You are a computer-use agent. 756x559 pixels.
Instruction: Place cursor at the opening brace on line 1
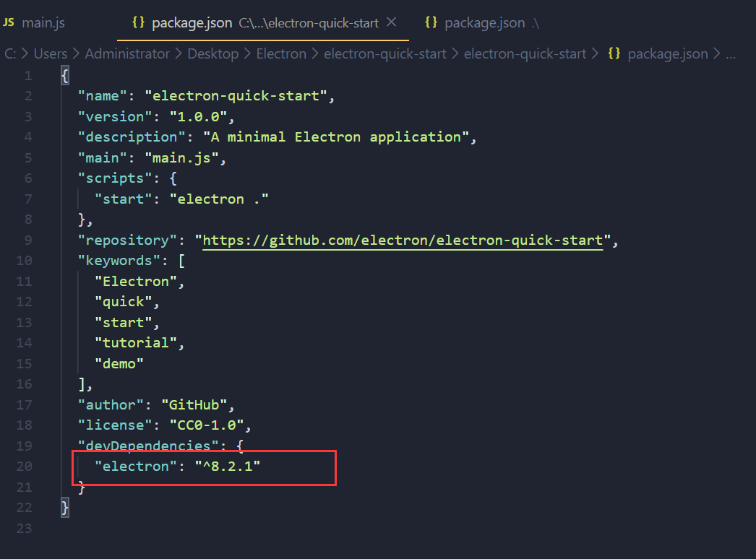tap(65, 76)
